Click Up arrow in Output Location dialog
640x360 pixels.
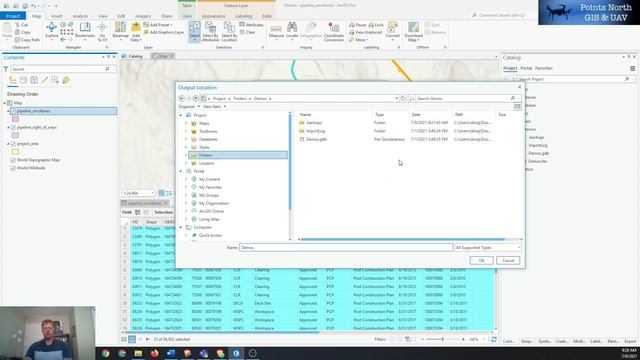coord(196,98)
